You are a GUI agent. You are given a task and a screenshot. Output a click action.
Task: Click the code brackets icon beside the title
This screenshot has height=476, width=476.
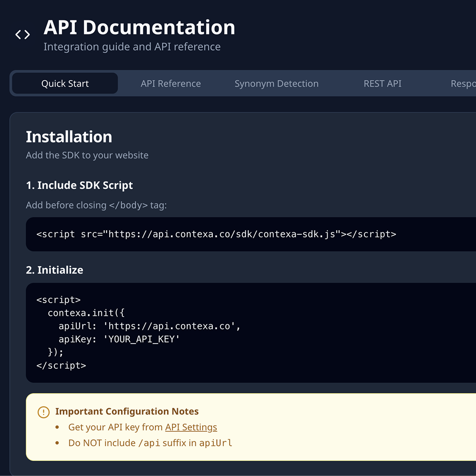point(22,35)
